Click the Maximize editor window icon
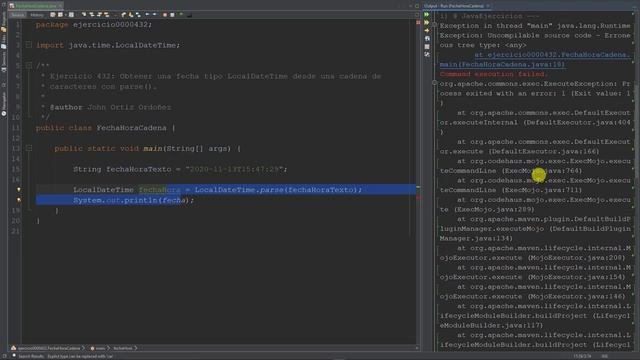The height and width of the screenshot is (360, 640). coord(417,6)
